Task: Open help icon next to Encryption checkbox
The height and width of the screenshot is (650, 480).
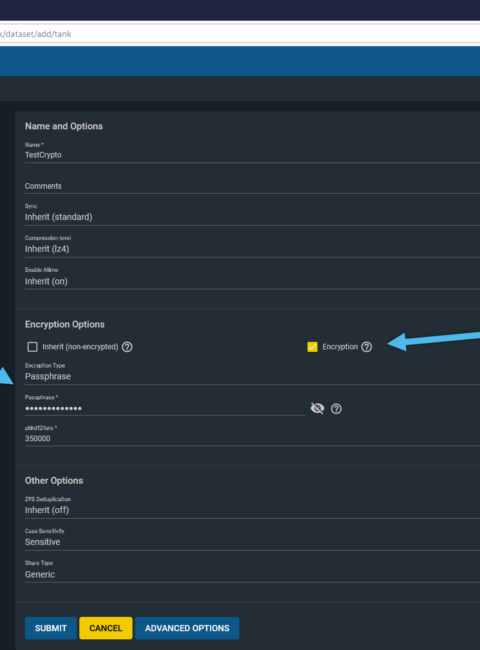Action: pos(366,347)
